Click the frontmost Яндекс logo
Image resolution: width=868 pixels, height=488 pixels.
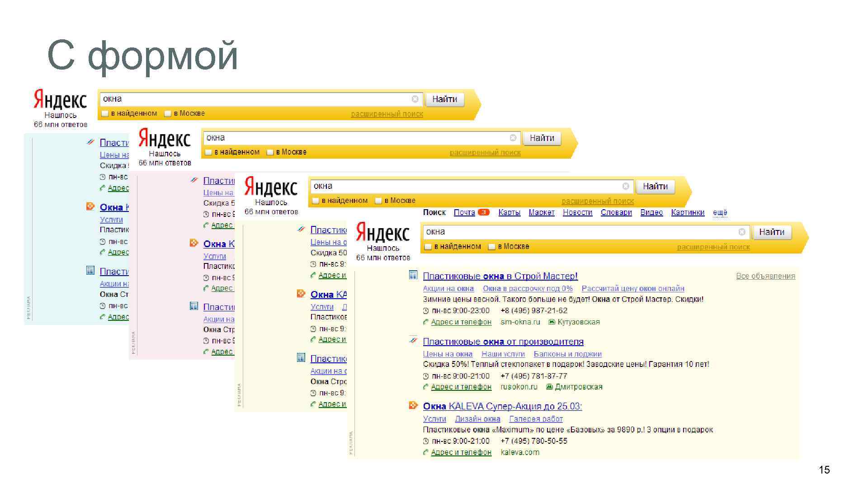click(x=382, y=233)
